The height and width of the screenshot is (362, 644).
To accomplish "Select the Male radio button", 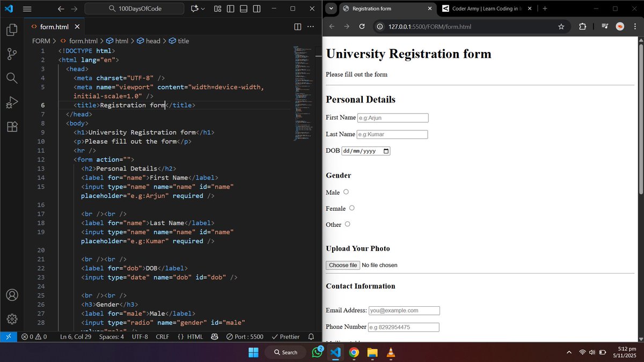I will click(346, 192).
